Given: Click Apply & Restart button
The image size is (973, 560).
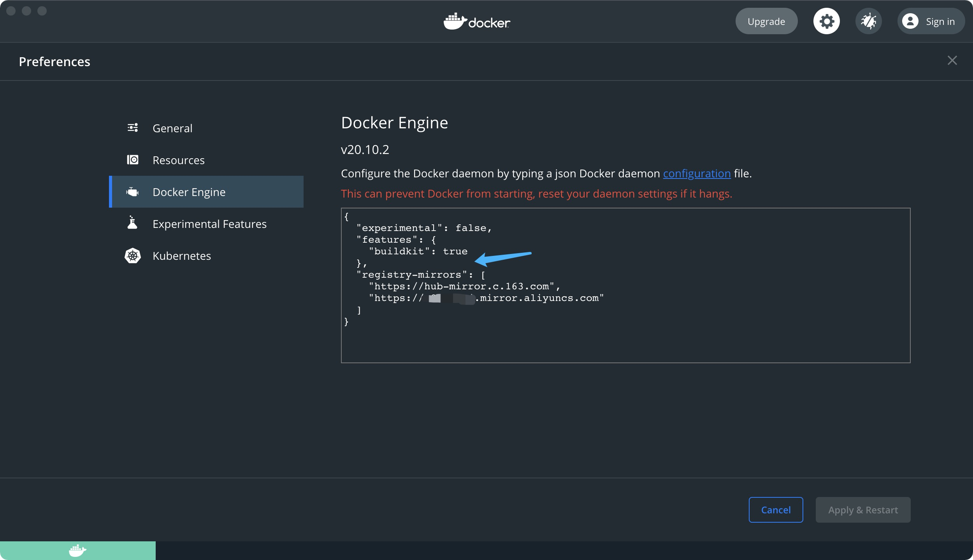Looking at the screenshot, I should tap(863, 510).
